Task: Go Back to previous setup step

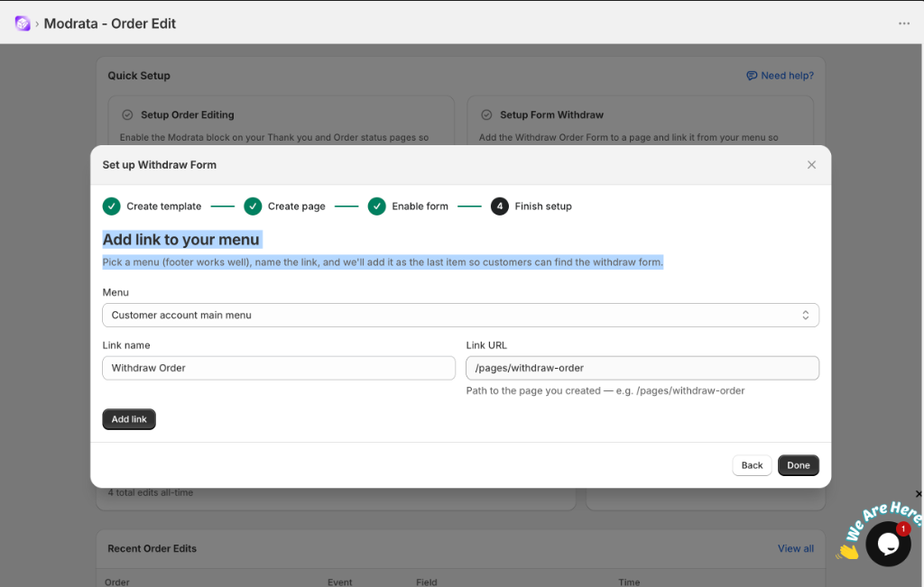Action: pyautogui.click(x=752, y=465)
